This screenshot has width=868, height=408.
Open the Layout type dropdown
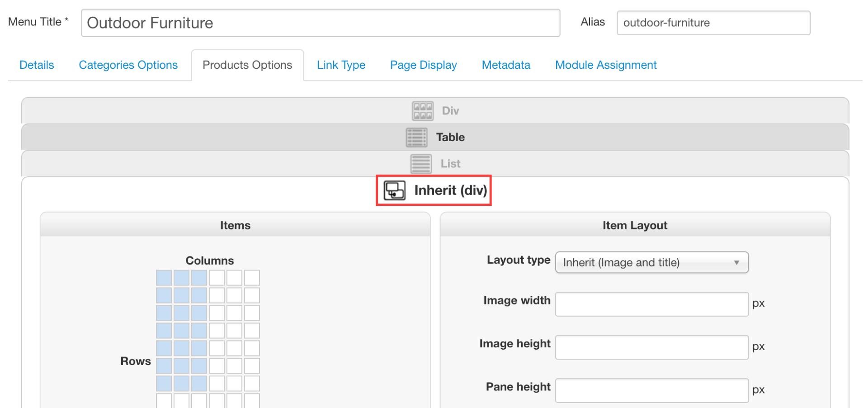coord(652,262)
